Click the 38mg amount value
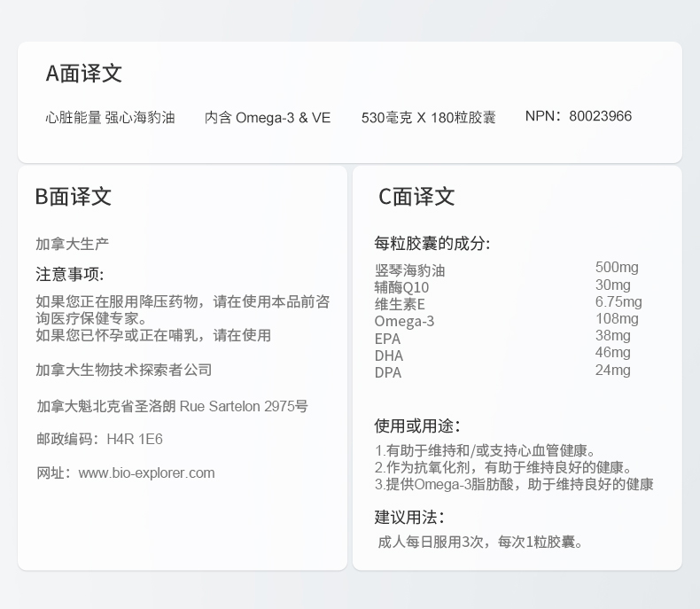 point(613,335)
